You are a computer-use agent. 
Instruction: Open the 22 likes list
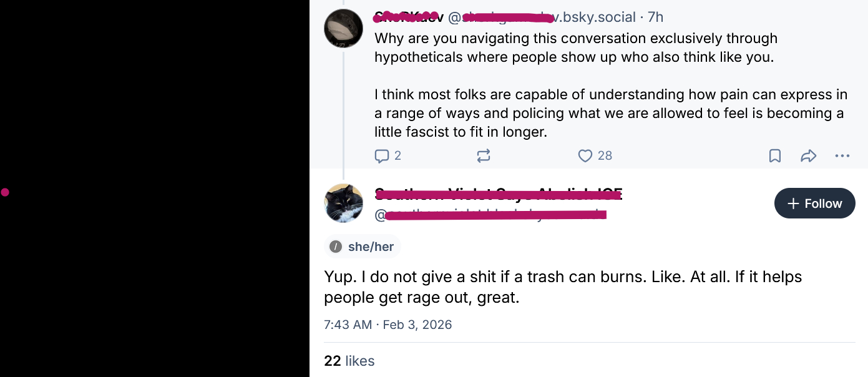(349, 361)
